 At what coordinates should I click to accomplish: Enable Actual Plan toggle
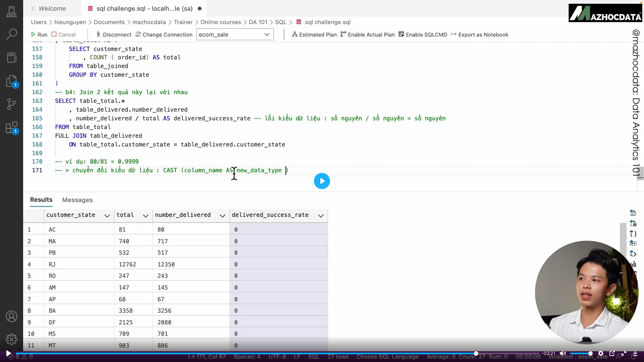coord(367,35)
